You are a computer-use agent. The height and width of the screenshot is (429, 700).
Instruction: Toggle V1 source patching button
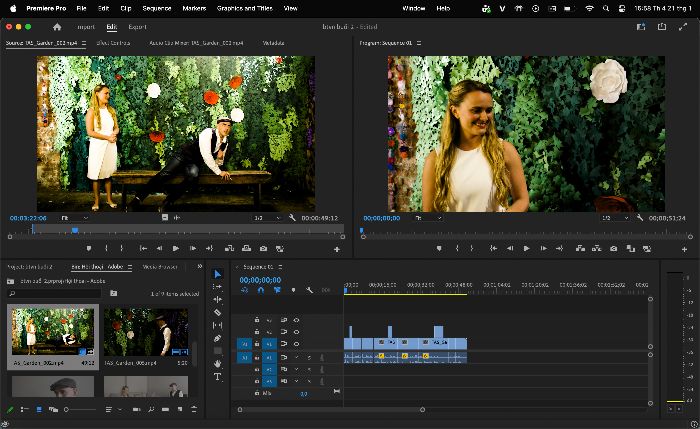click(244, 344)
